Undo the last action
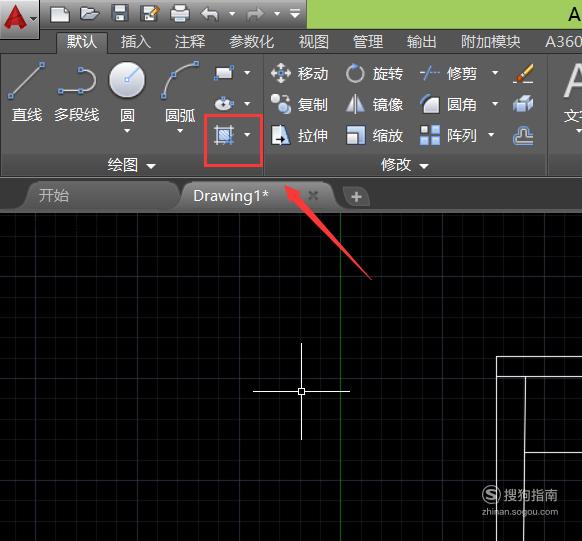Image resolution: width=582 pixels, height=541 pixels. pyautogui.click(x=210, y=14)
